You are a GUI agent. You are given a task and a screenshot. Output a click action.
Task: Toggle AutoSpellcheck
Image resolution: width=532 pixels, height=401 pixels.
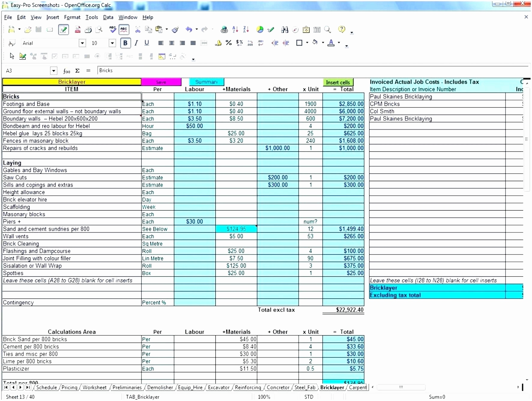(x=124, y=30)
